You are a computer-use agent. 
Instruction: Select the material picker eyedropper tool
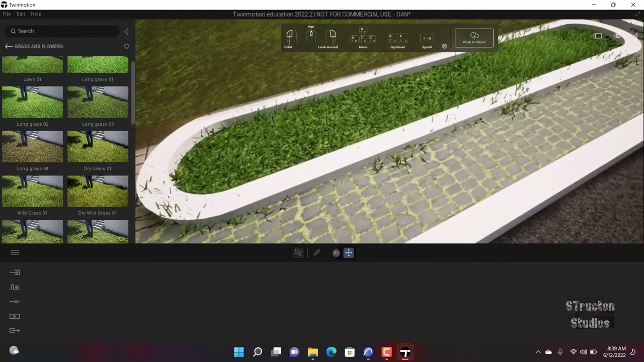click(316, 253)
